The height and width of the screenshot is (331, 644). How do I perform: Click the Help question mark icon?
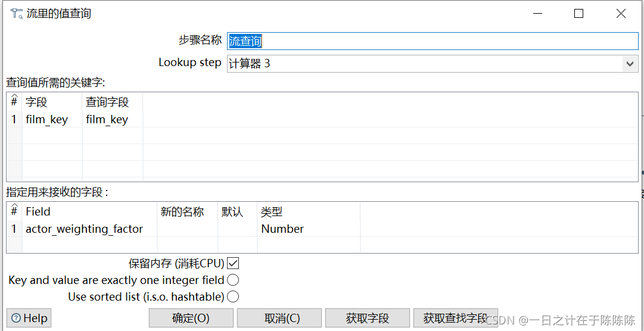(x=16, y=318)
